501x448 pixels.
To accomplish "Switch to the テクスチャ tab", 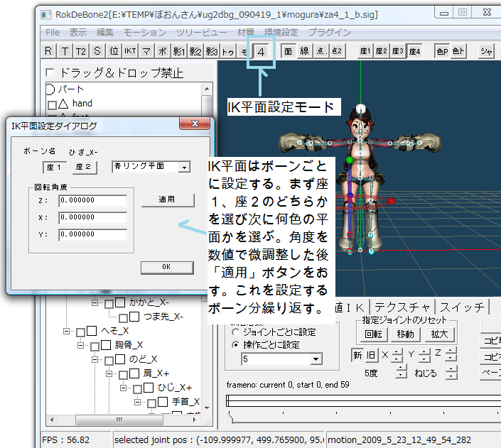I will click(402, 307).
